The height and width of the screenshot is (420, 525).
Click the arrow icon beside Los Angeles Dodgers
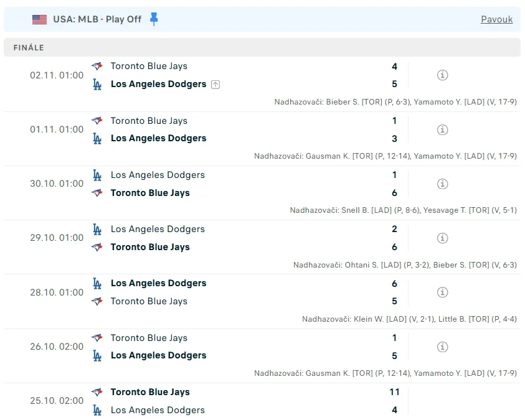click(215, 85)
